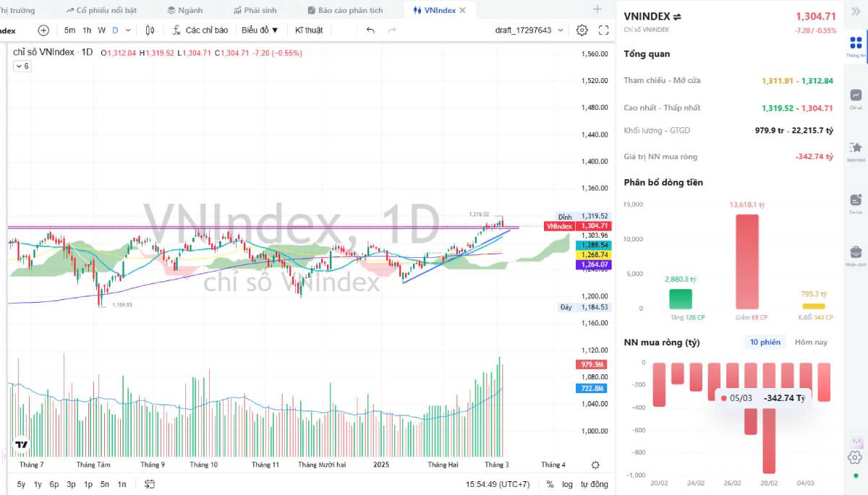
Task: Enable log scale on the price axis
Action: click(569, 484)
